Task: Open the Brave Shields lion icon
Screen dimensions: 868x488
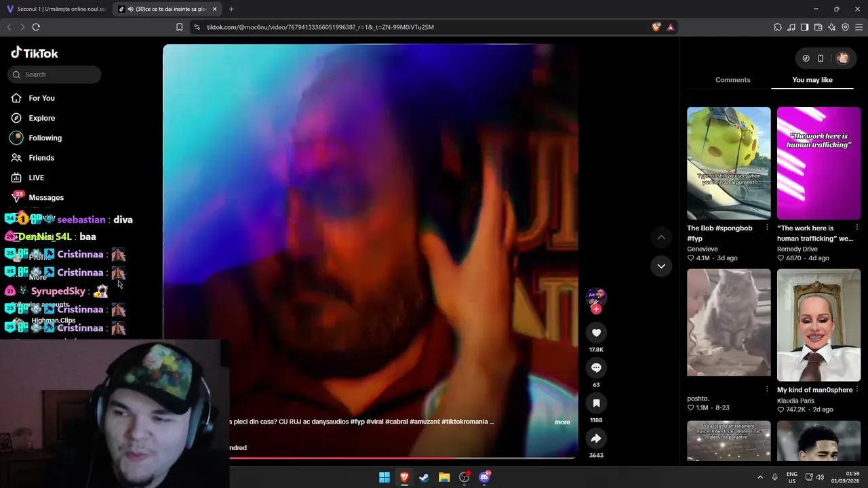Action: click(656, 27)
